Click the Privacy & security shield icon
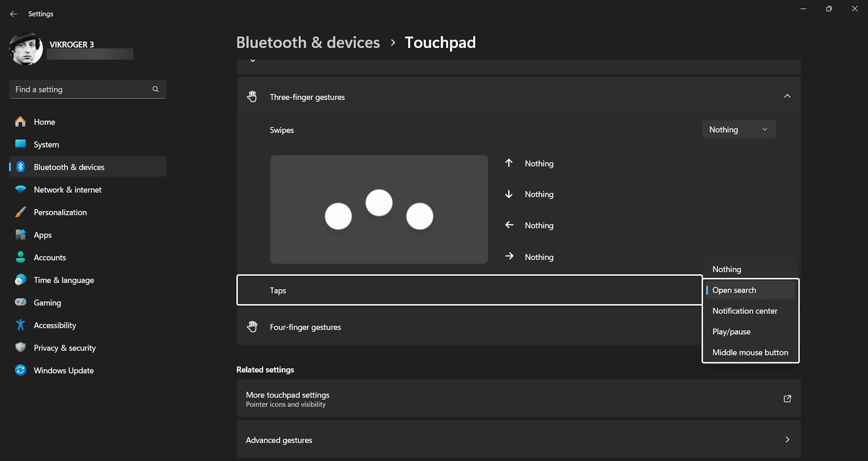The image size is (868, 461). click(20, 347)
